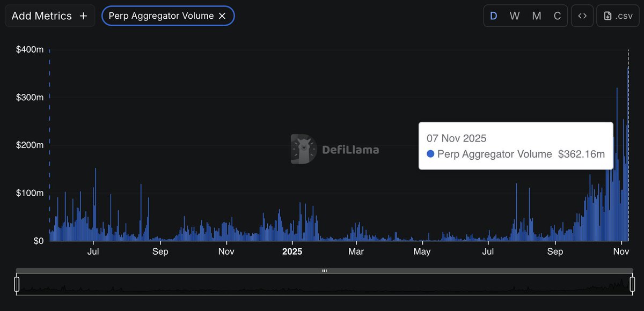
Task: Grab the left handle of the range slider
Action: click(x=17, y=284)
